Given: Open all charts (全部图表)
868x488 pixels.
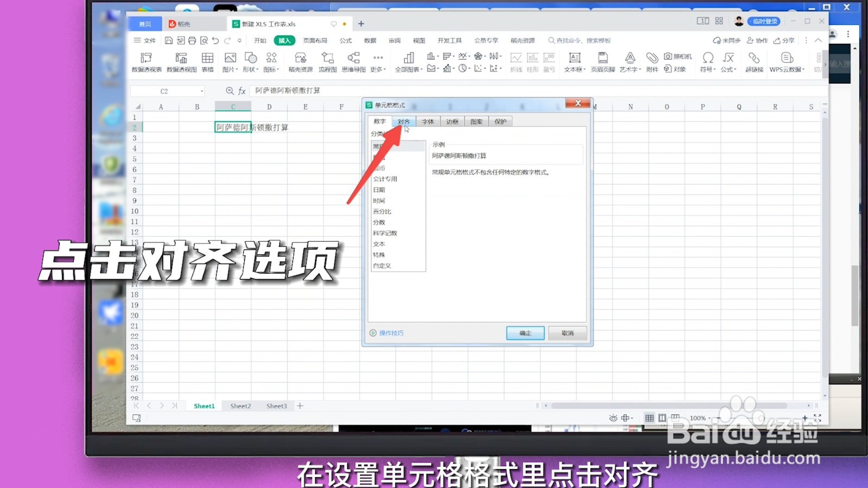Looking at the screenshot, I should 409,62.
